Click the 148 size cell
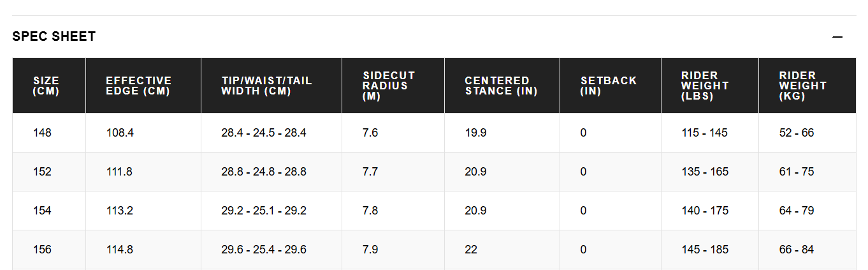This screenshot has width=868, height=270. (x=42, y=133)
